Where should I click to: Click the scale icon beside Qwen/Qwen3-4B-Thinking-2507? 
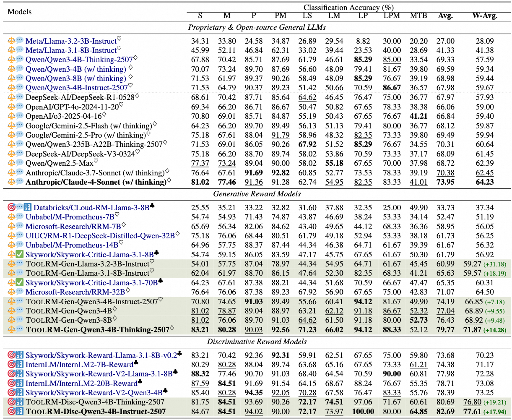pyautogui.click(x=11, y=60)
